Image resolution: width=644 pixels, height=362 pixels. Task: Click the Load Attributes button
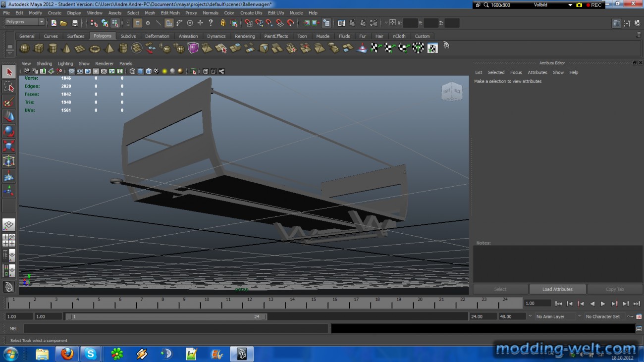click(557, 289)
